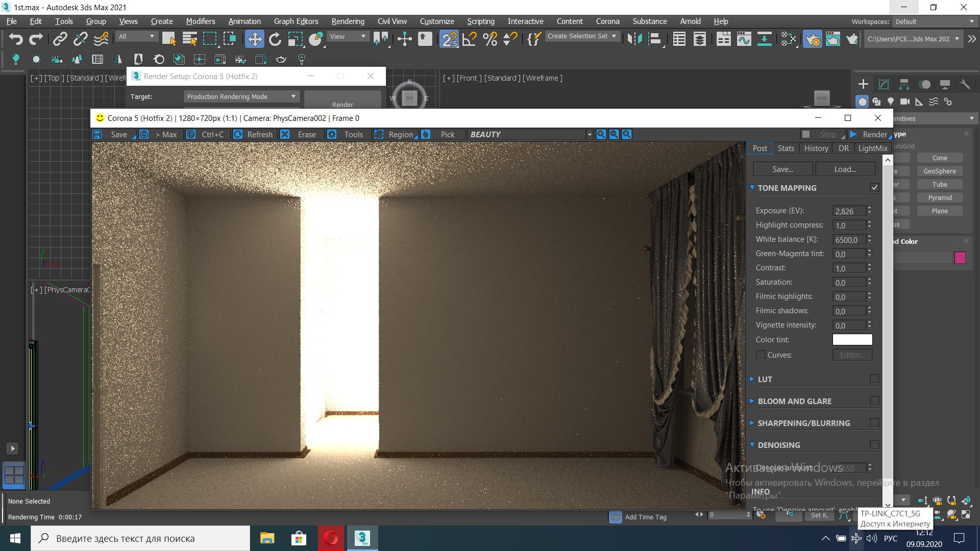Viewport: 980px width, 551px height.
Task: Enable the Sharpening/Blurring checkbox
Action: point(874,423)
